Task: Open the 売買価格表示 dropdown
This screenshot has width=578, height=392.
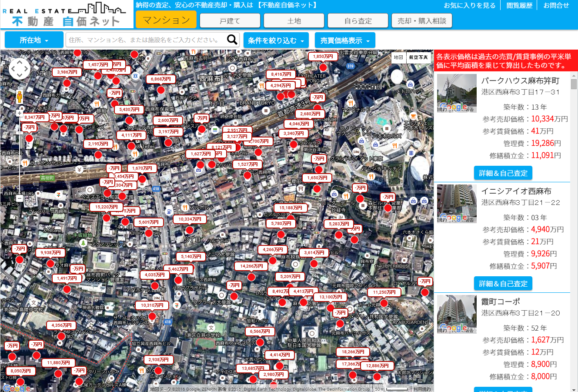Action: tap(345, 40)
